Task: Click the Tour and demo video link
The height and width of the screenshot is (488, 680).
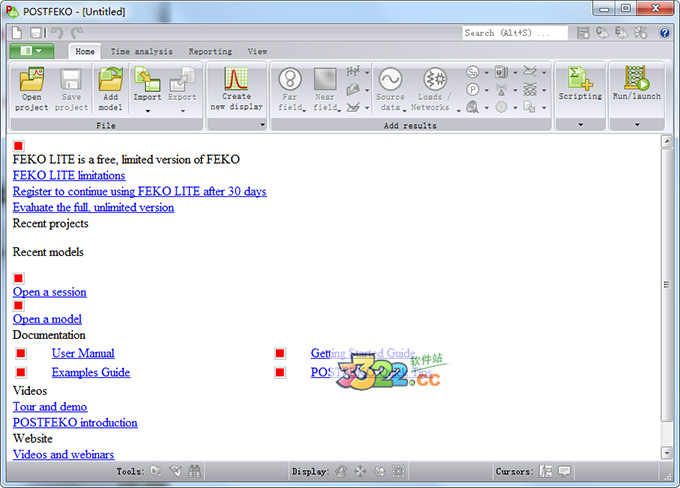Action: [x=50, y=406]
